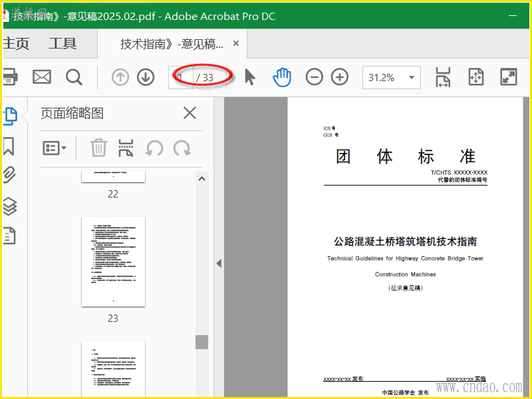Minimize the Acrobat window

(513, 15)
